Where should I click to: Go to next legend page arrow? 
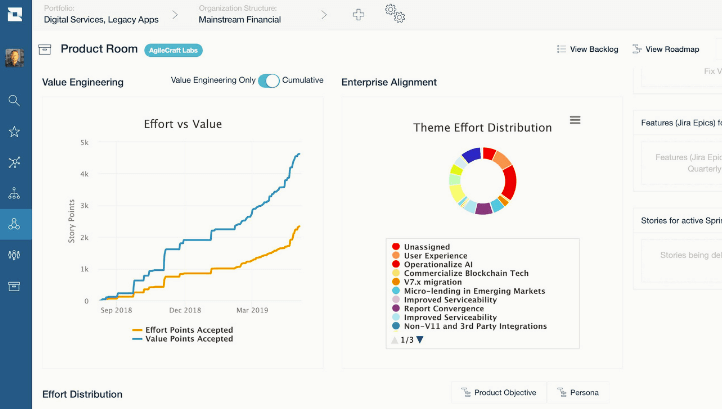[420, 340]
